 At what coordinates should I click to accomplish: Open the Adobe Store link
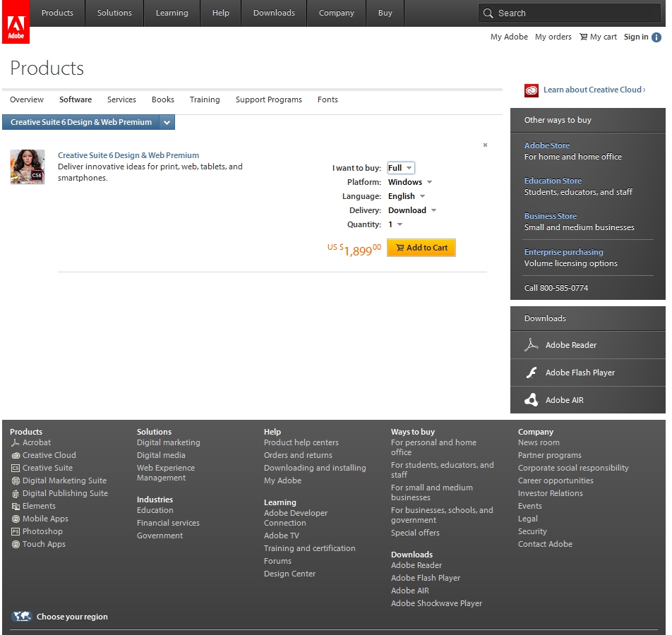(x=547, y=145)
